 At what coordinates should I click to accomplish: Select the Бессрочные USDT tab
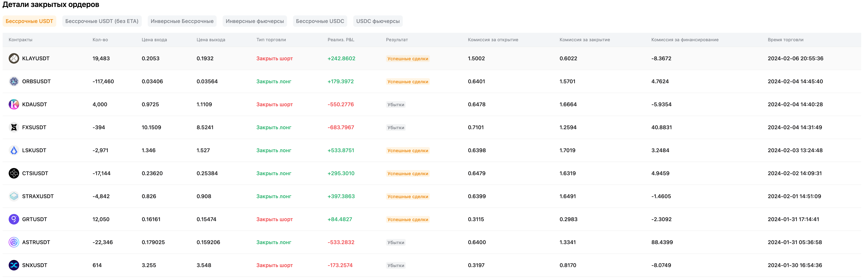pos(29,21)
